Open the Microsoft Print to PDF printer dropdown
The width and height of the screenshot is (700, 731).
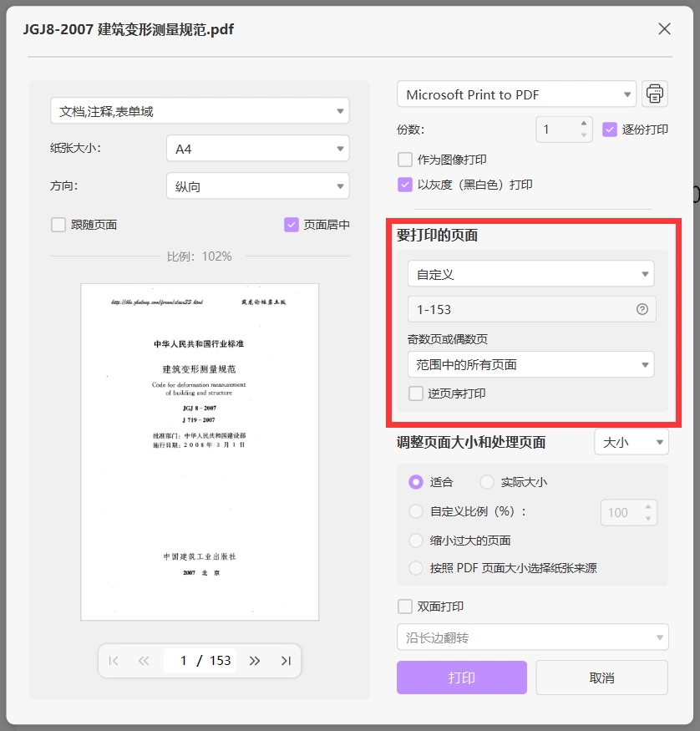click(x=516, y=94)
